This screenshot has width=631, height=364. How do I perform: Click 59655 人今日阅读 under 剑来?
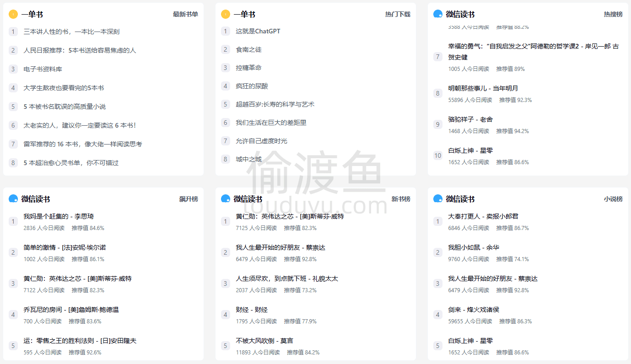pyautogui.click(x=470, y=321)
